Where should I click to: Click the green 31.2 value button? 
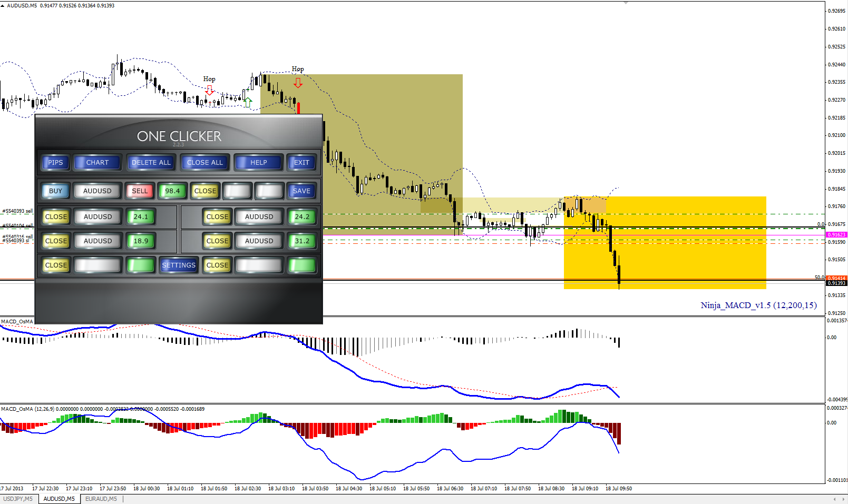click(x=302, y=241)
